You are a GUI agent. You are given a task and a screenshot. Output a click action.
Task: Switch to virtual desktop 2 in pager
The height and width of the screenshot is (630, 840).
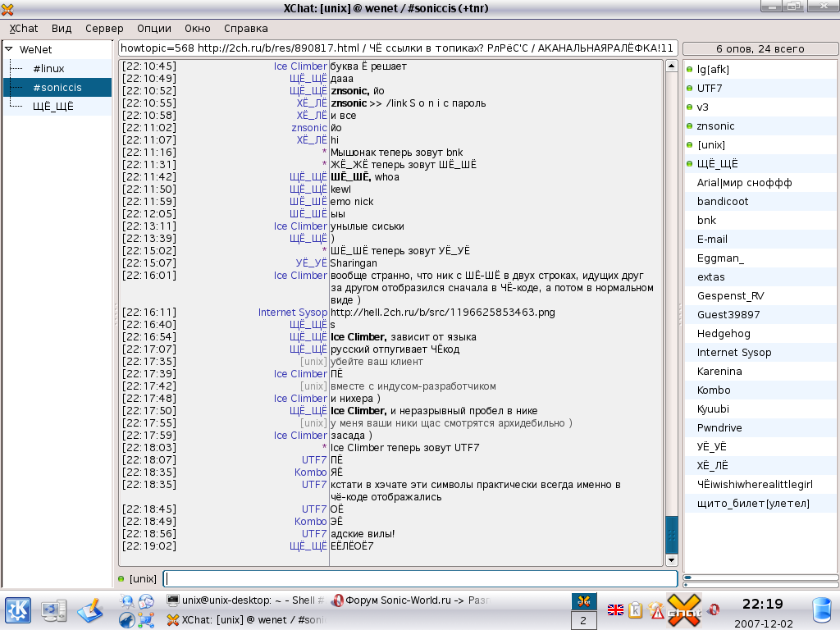click(583, 620)
